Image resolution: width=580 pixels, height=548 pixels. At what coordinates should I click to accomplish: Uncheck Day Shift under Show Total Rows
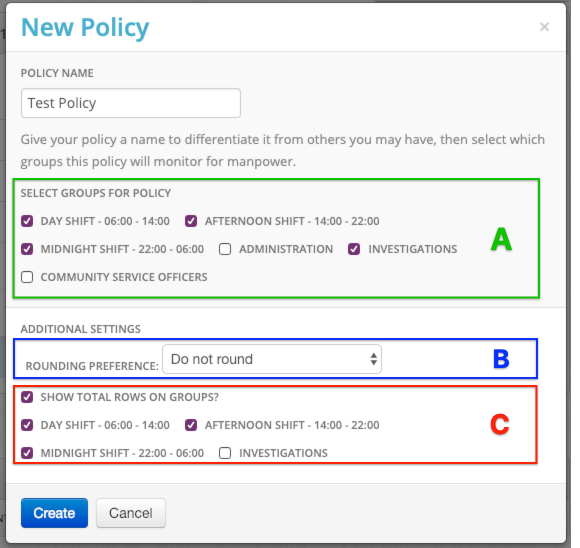pos(27,425)
